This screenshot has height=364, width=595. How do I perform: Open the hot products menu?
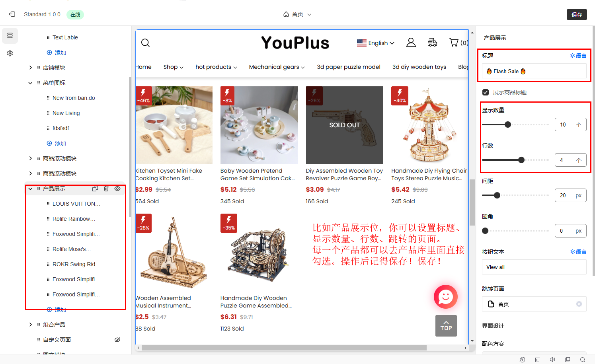tap(216, 67)
